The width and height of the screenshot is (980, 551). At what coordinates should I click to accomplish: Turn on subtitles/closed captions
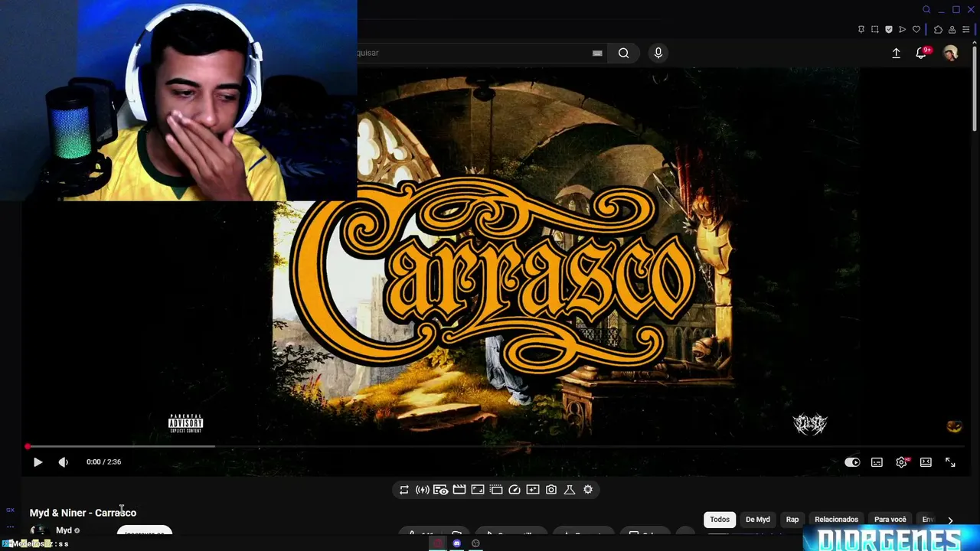(877, 462)
